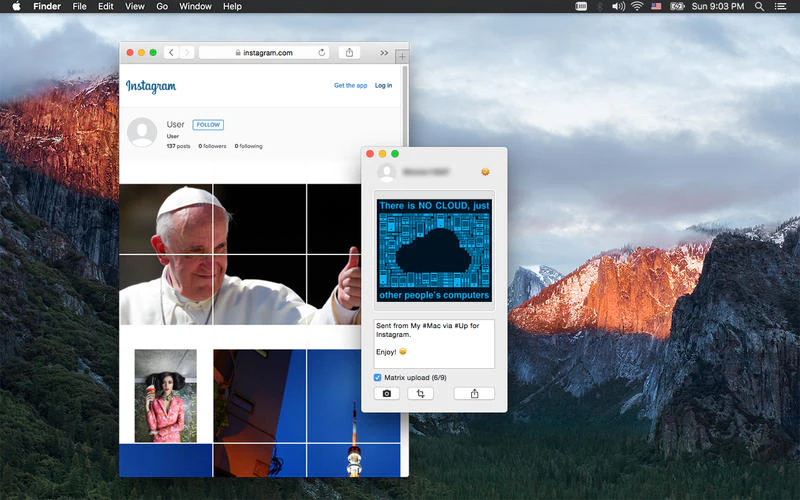Click the share upload button in uploader
The image size is (800, 500).
(x=474, y=393)
